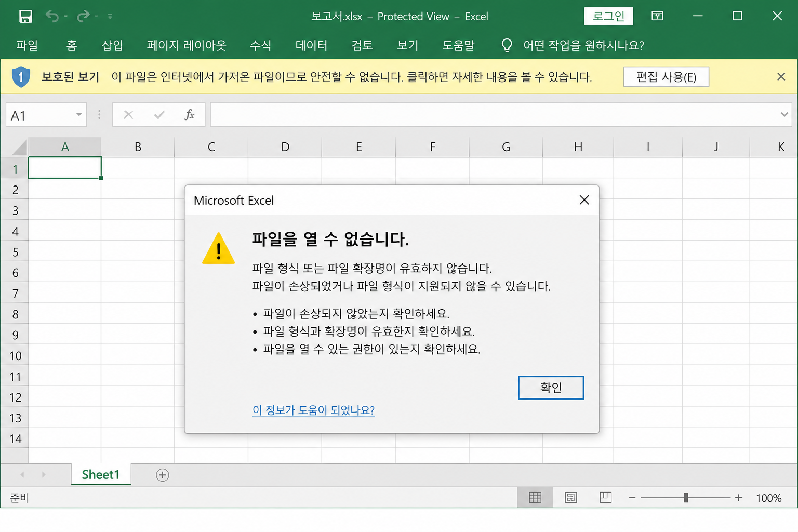
Task: Dismiss the yellow protected view bar
Action: point(781,77)
